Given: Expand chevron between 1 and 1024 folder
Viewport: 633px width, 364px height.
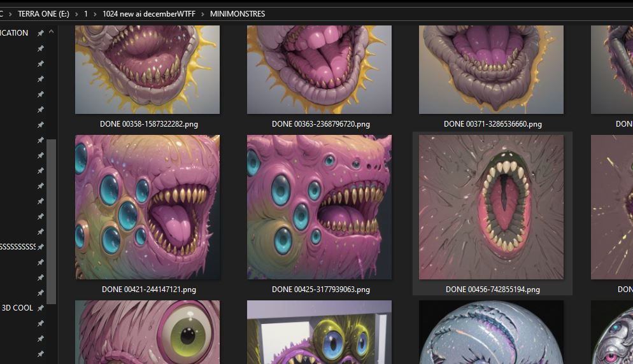Looking at the screenshot, I should (x=95, y=14).
